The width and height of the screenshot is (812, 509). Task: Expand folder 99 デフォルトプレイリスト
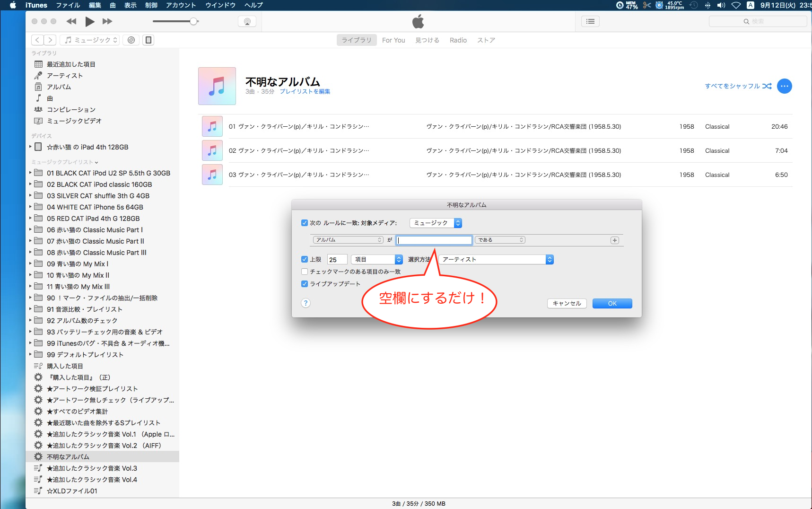click(30, 355)
